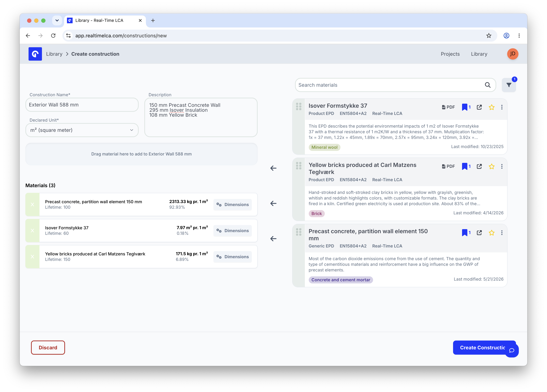Viewport: 547px width, 392px height.
Task: Toggle favorite star for Isover Formstykke 37
Action: pos(491,107)
